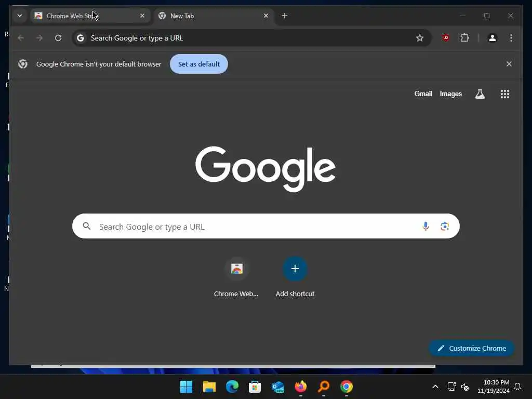This screenshot has width=532, height=399.
Task: Switch to the Chrome Web Store tab
Action: tap(90, 16)
